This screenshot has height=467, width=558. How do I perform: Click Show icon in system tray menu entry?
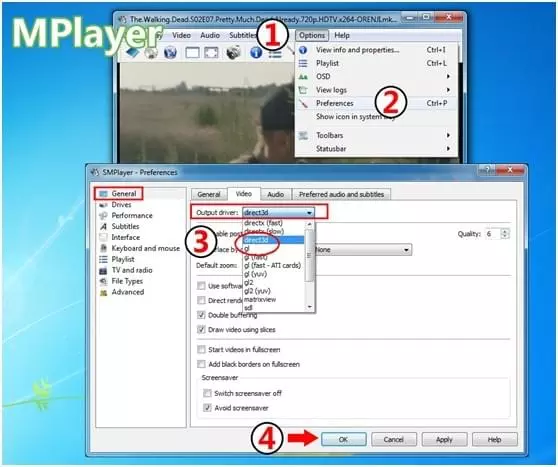tap(376, 116)
